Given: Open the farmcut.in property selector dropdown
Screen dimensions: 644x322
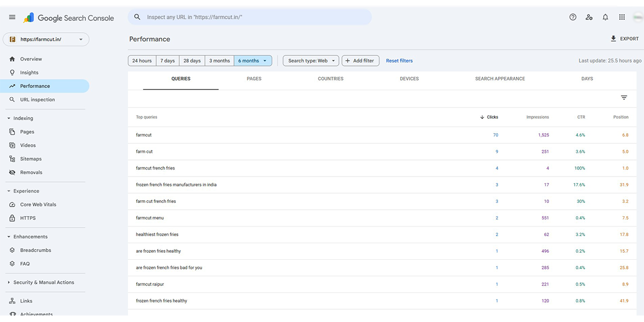Looking at the screenshot, I should coord(46,39).
